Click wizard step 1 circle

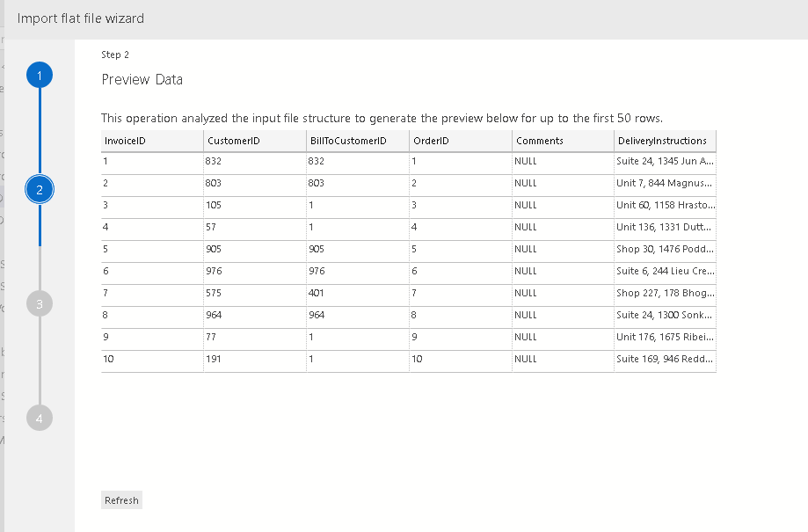click(40, 76)
